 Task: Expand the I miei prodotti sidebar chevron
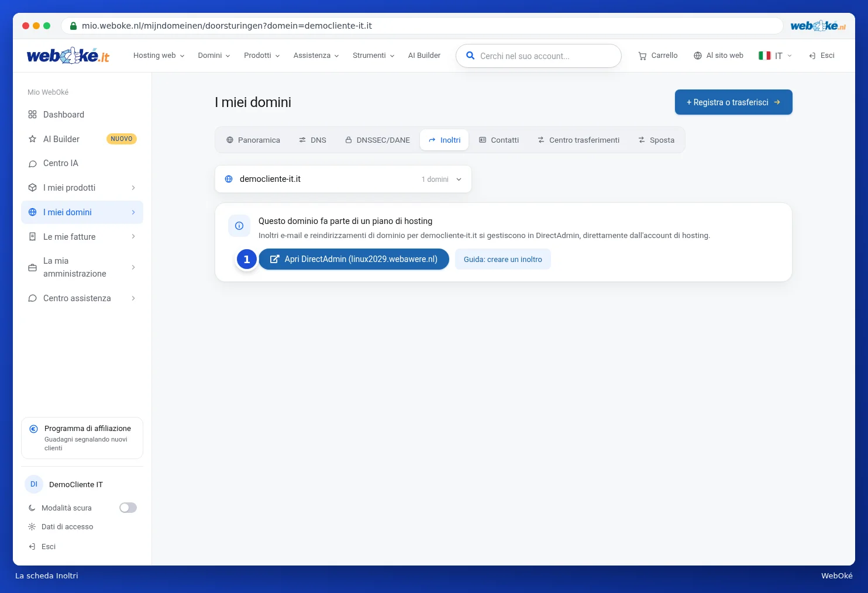(133, 188)
